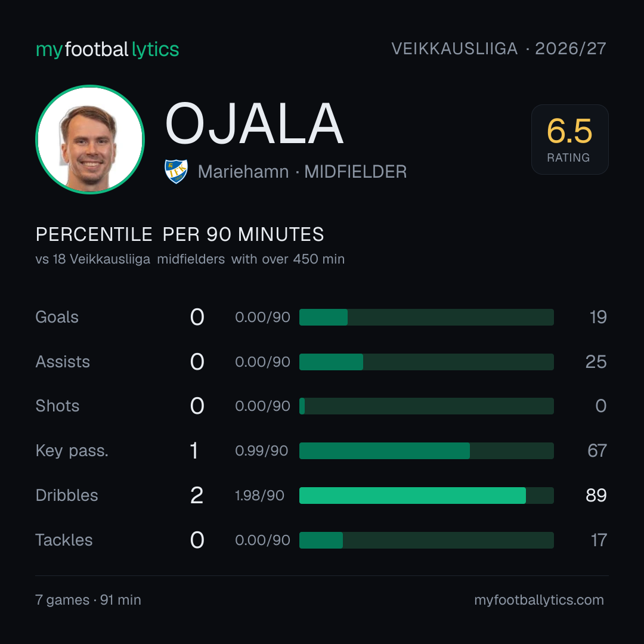Click the Key pass. percentile bar
644x644 pixels.
point(426,451)
